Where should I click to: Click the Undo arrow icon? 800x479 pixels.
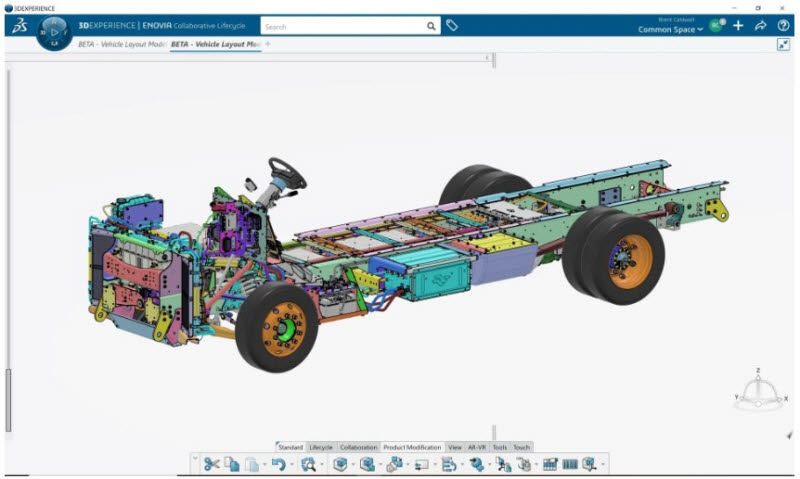pos(279,464)
